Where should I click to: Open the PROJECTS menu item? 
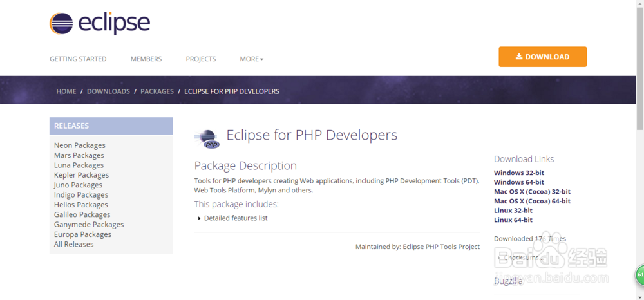coord(201,59)
